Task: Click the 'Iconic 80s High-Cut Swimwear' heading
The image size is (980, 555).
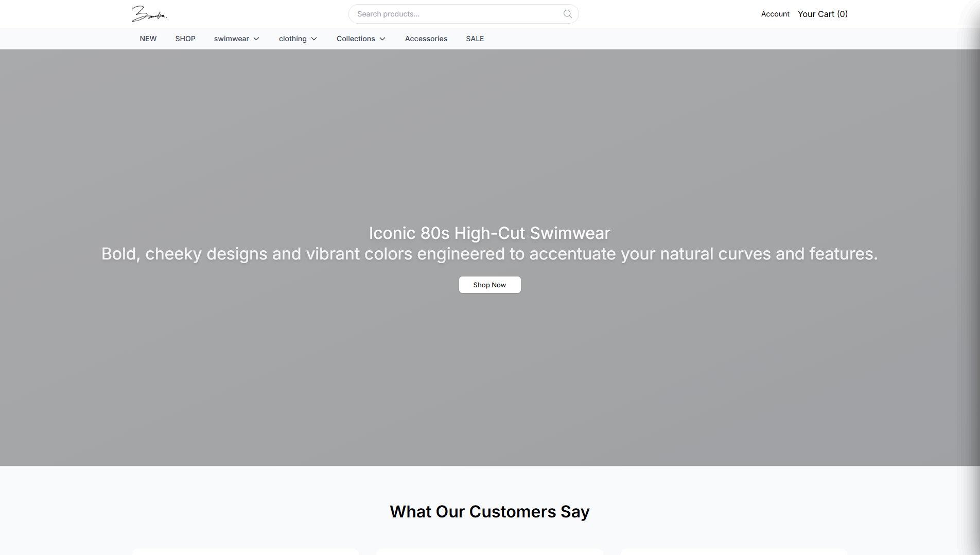Action: pyautogui.click(x=489, y=233)
